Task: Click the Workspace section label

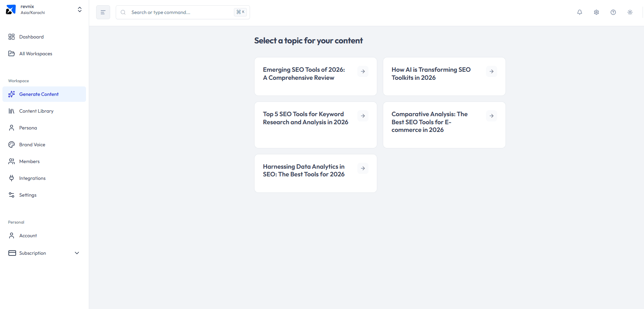Action: coord(19,81)
